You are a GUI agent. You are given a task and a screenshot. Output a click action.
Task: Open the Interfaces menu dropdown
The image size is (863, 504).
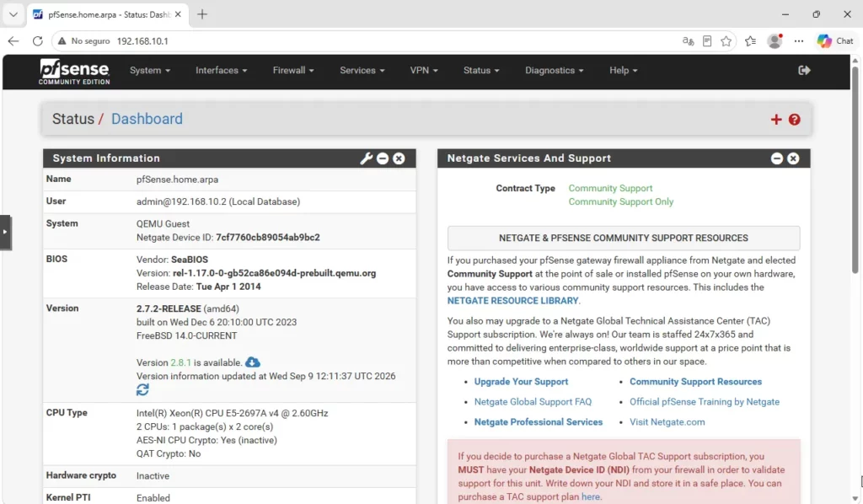tap(222, 71)
